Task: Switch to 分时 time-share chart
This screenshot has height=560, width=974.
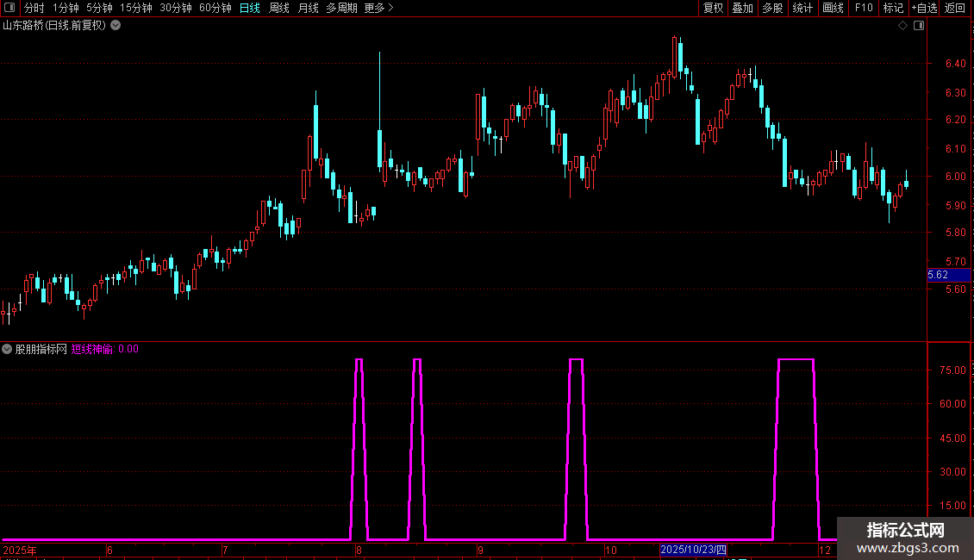Action: point(34,8)
